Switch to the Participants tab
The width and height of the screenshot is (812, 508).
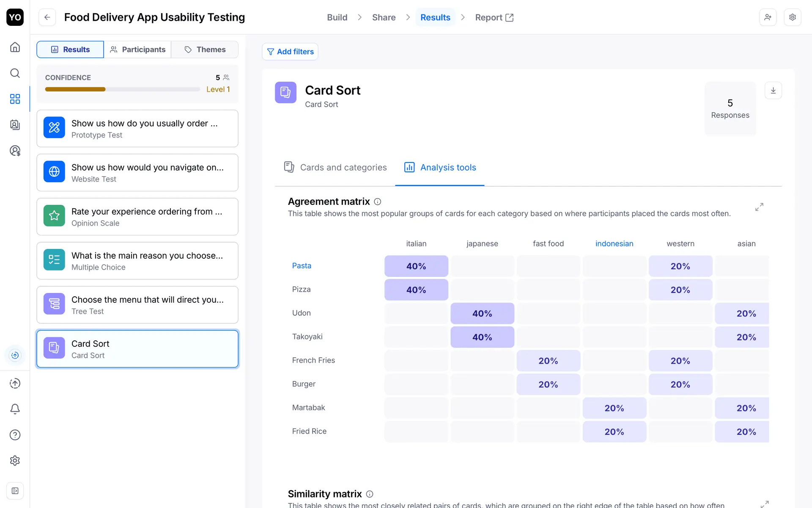(137, 50)
